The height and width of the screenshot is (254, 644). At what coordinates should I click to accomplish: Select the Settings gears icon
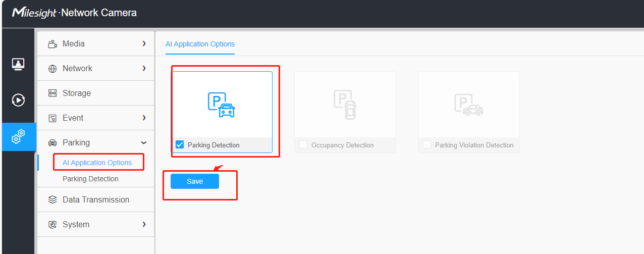[x=18, y=136]
